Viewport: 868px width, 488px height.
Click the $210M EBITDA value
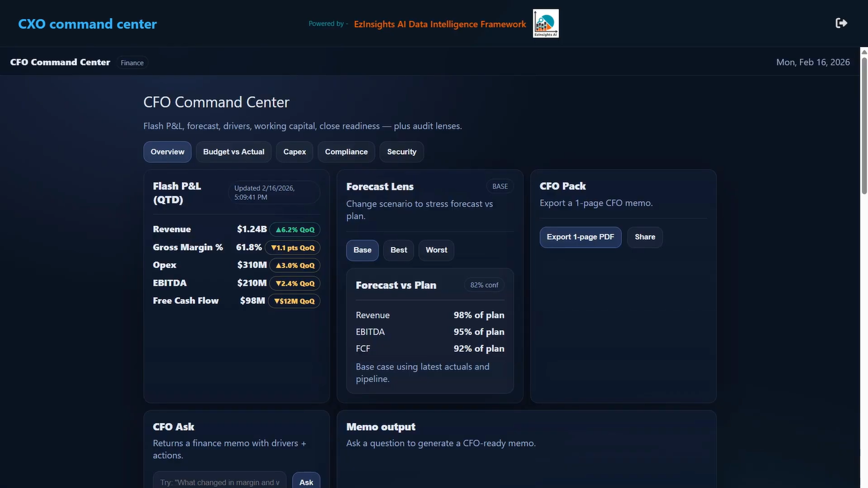252,282
